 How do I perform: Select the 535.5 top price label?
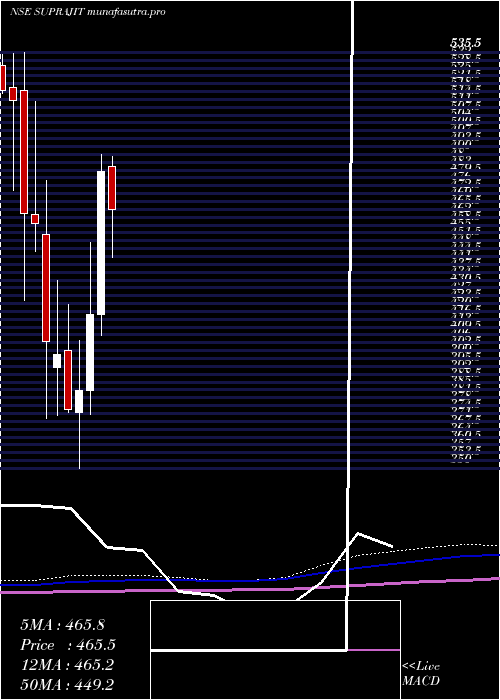[x=466, y=43]
